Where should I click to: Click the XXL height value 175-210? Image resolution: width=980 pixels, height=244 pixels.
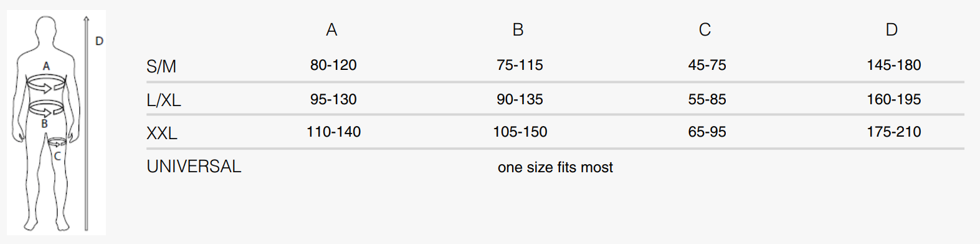[x=893, y=132]
